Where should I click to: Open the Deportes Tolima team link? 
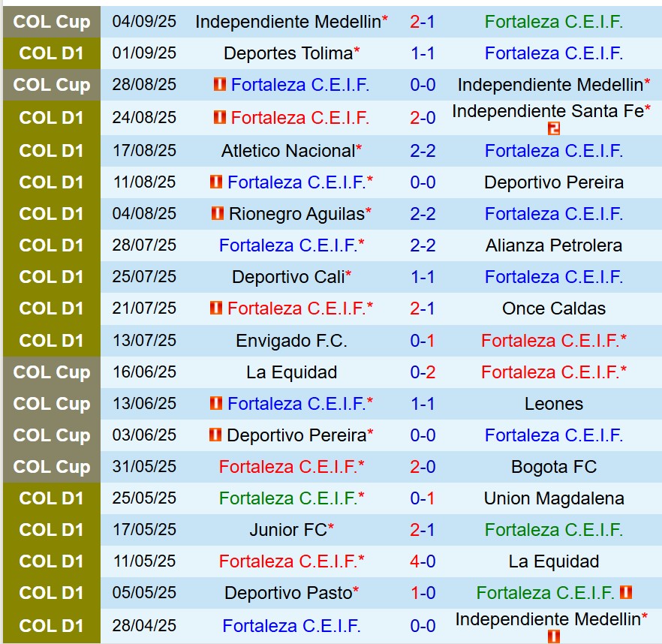point(288,53)
